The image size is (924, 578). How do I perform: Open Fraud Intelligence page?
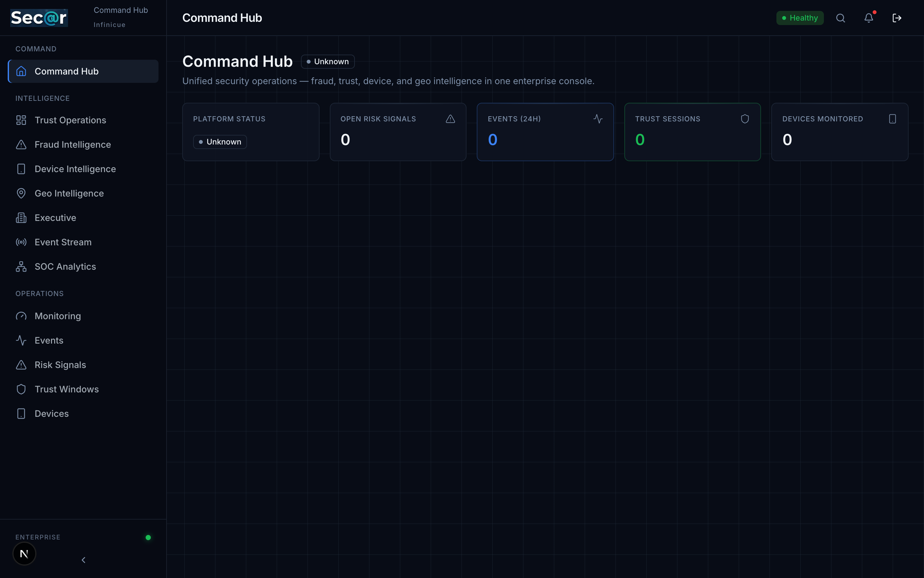pos(83,144)
